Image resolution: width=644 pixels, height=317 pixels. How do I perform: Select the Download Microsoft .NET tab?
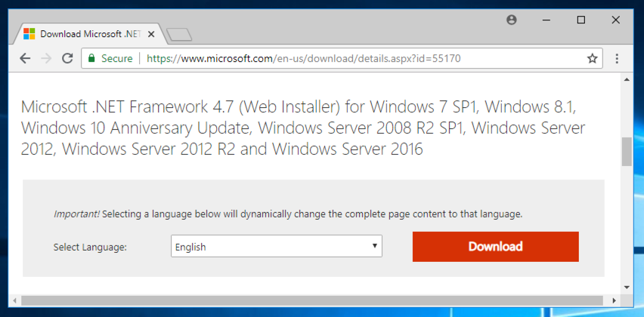[83, 34]
